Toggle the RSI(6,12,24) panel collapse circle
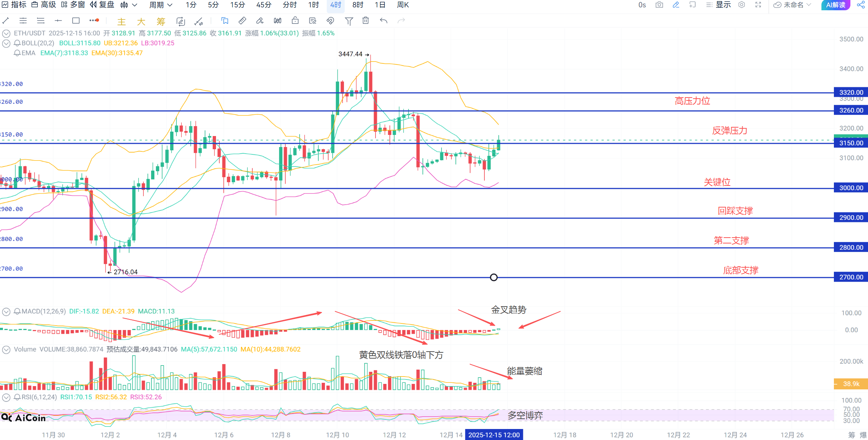 tap(6, 397)
